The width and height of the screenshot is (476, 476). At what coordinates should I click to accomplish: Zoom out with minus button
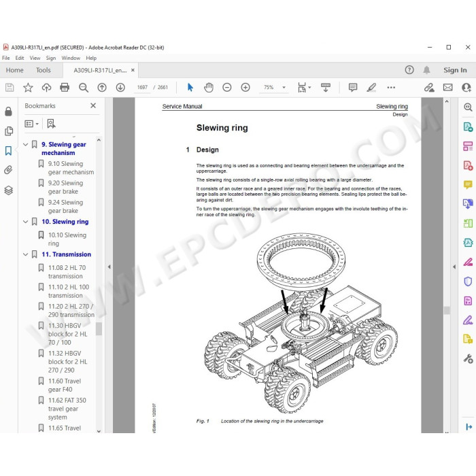point(227,88)
